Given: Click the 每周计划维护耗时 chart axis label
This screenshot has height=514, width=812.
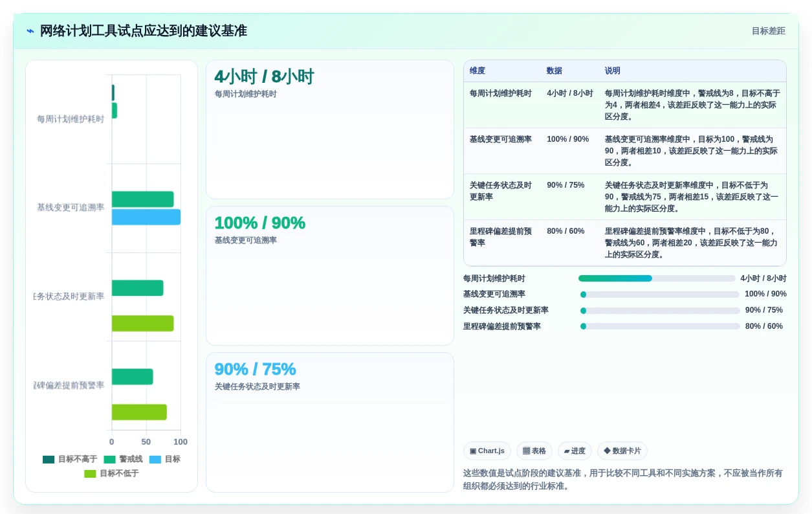Looking at the screenshot, I should click(71, 119).
